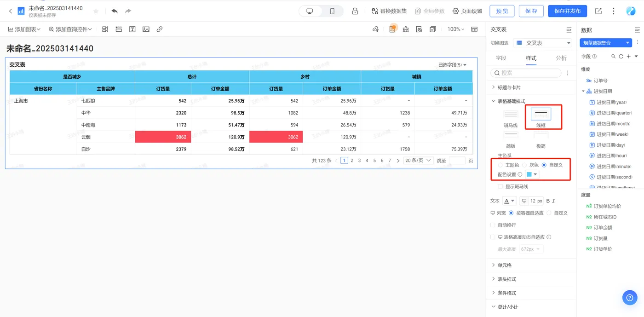Click the redo arrow icon

tap(128, 11)
